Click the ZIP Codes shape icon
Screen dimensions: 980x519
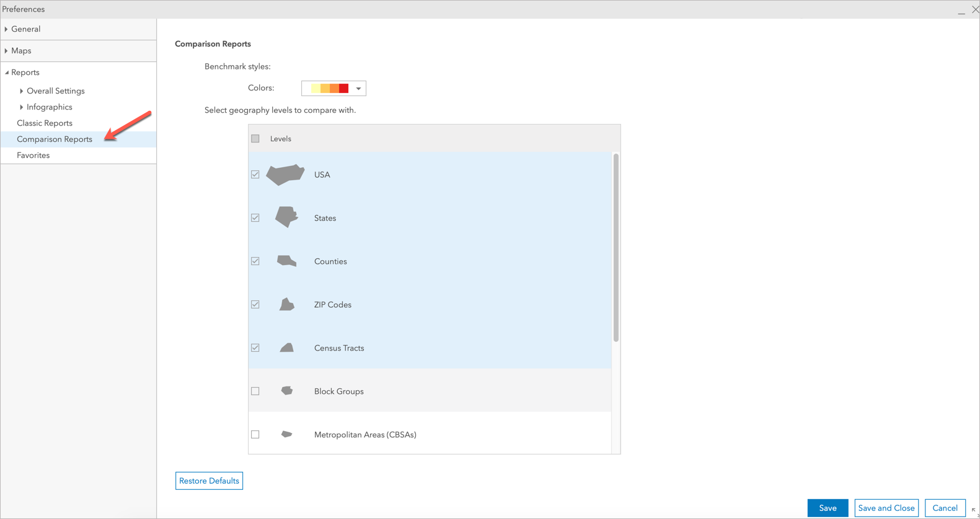(x=286, y=304)
